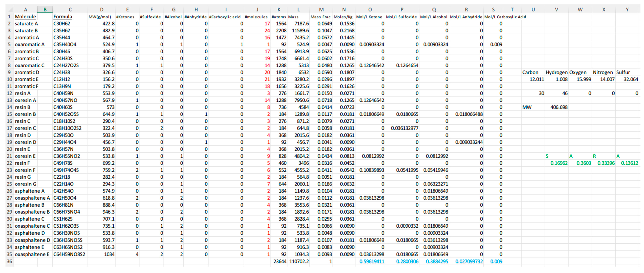Click the Formula header cell
The width and height of the screenshot is (644, 273).
click(x=63, y=17)
